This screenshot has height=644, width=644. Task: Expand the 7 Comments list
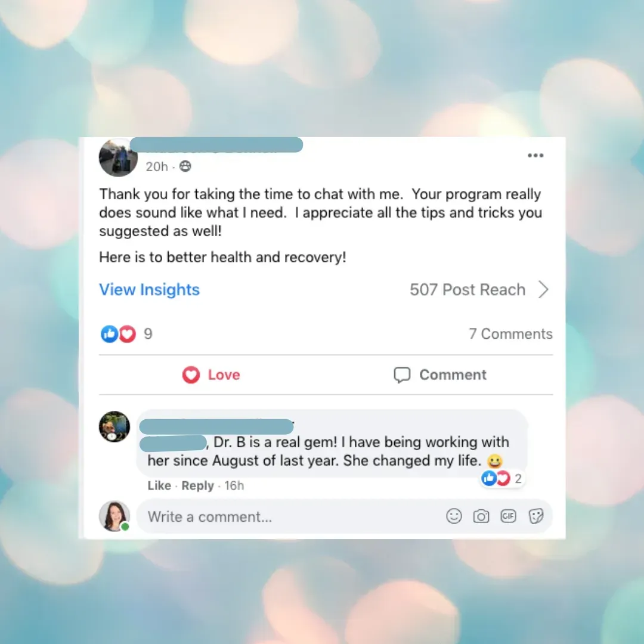click(510, 334)
